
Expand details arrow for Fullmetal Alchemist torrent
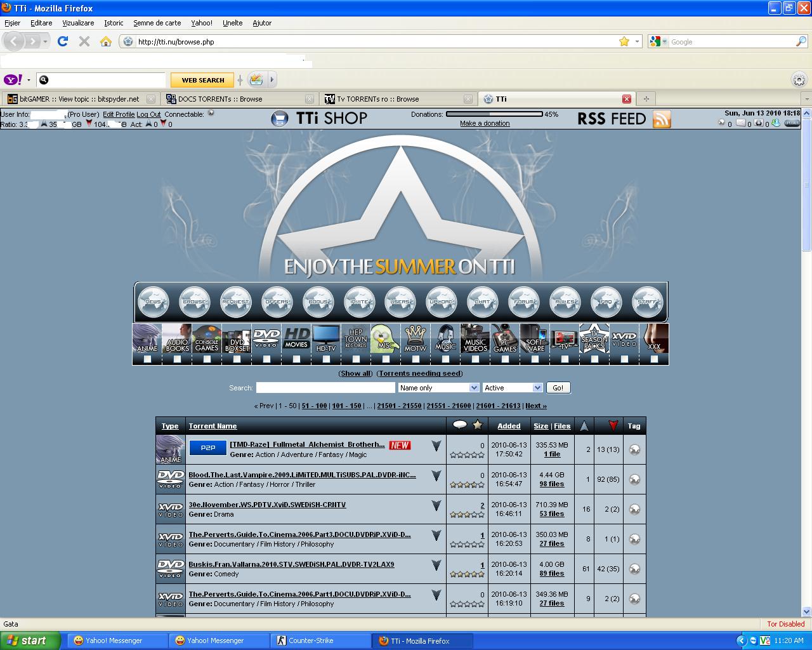[436, 446]
